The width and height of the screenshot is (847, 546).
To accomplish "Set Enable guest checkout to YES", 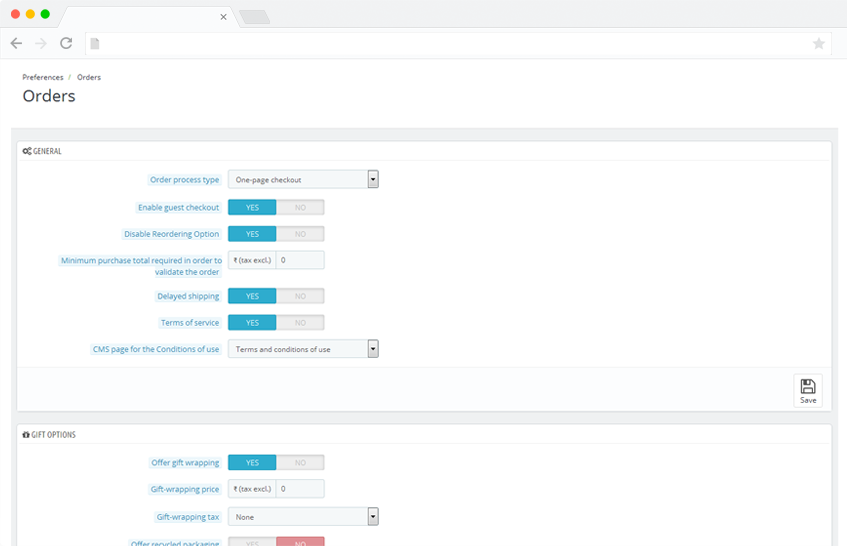I will pos(252,207).
